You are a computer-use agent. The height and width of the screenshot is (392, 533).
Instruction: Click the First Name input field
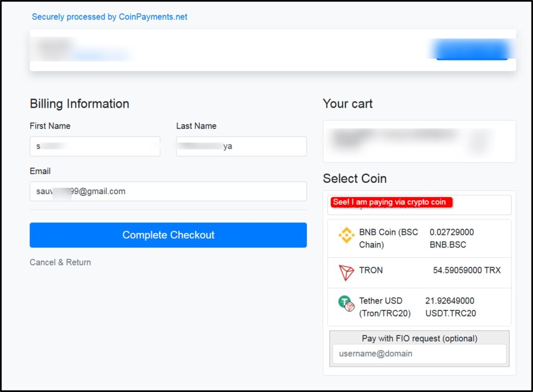(x=95, y=146)
